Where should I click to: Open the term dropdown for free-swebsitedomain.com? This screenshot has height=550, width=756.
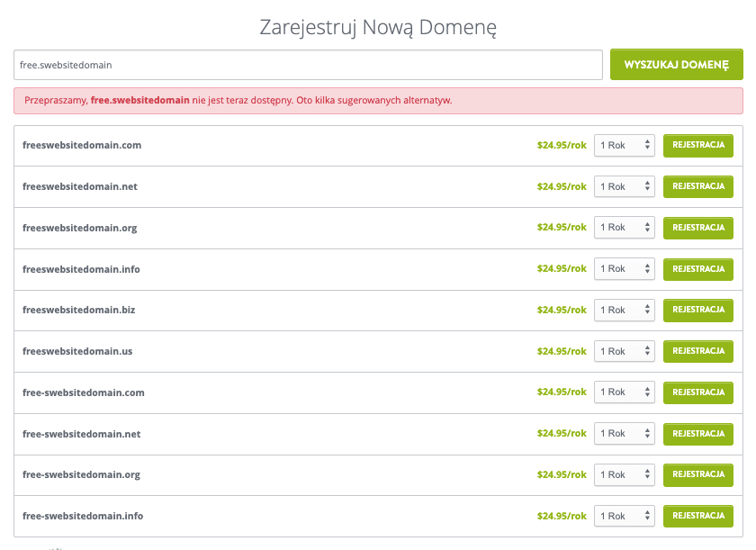624,392
